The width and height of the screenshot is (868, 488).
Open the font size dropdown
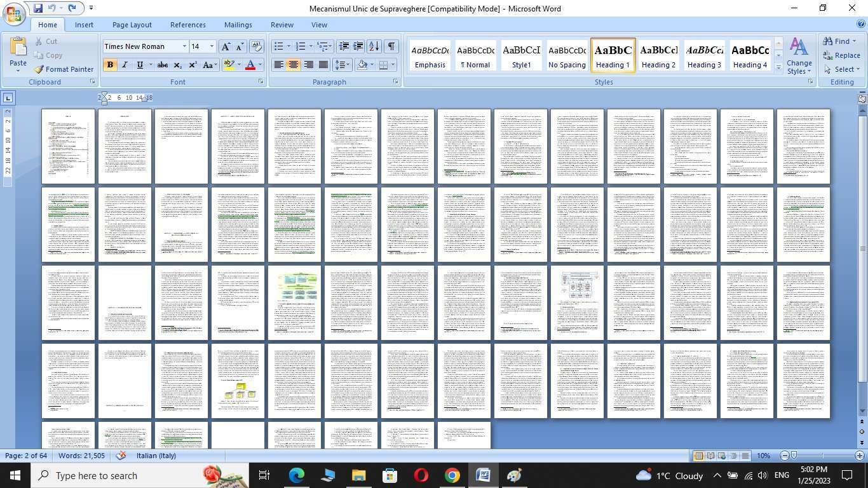[212, 46]
